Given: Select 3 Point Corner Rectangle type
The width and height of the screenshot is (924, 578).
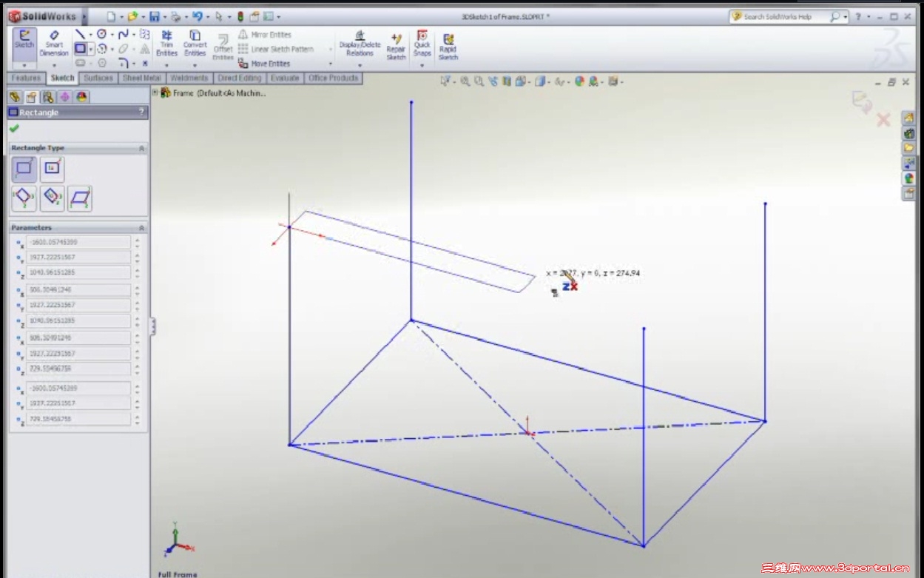Looking at the screenshot, I should pos(24,198).
